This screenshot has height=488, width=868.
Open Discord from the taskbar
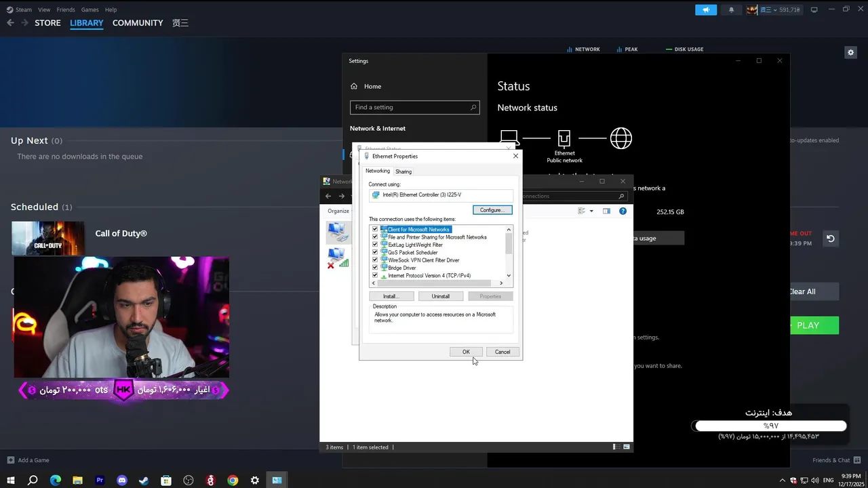[122, 481]
